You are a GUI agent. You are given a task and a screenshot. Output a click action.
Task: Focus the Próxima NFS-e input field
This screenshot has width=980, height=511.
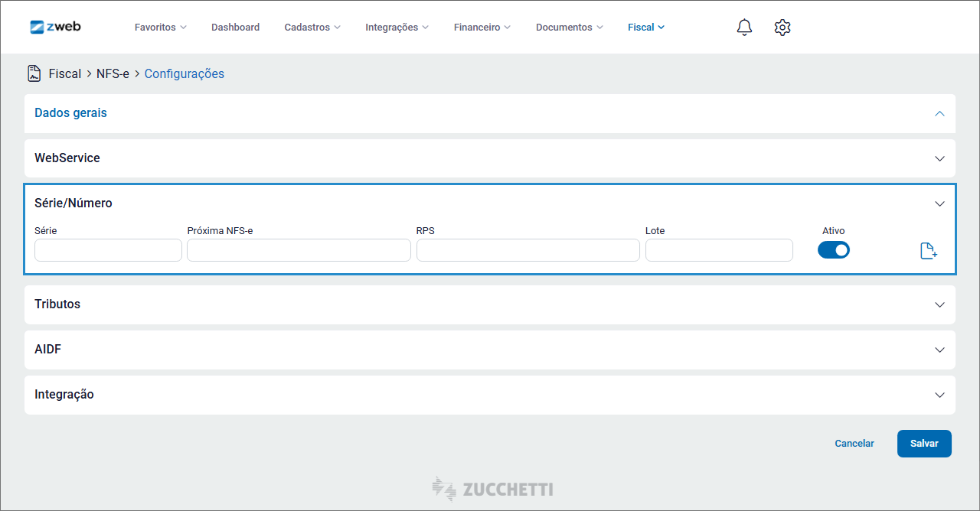299,250
